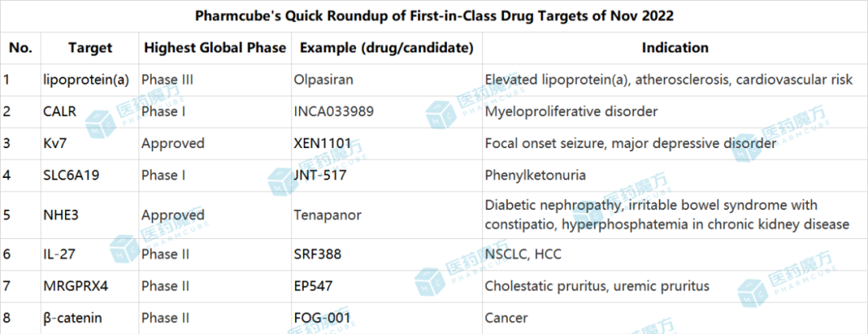Click the "Highest Global Phase" column header

pos(215,47)
